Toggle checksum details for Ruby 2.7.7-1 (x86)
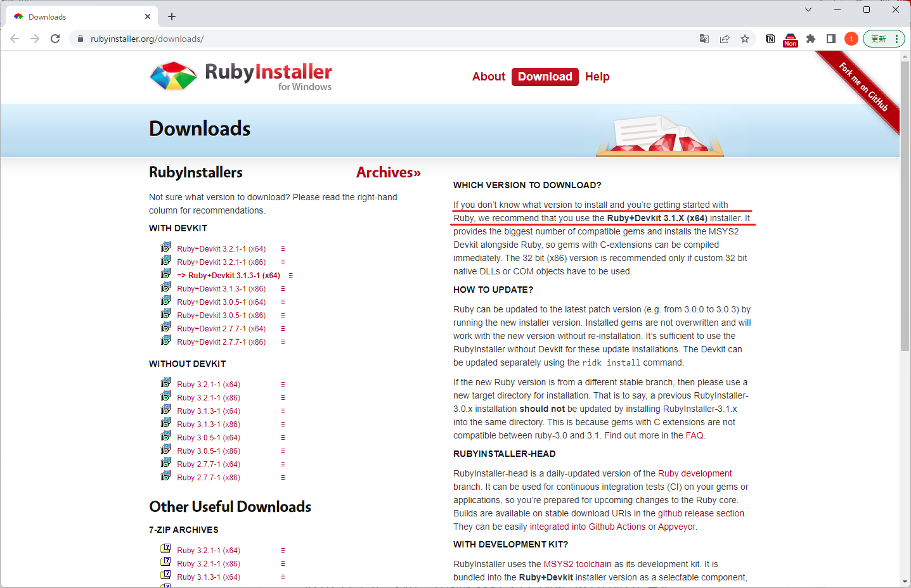The image size is (911, 588). click(x=281, y=477)
